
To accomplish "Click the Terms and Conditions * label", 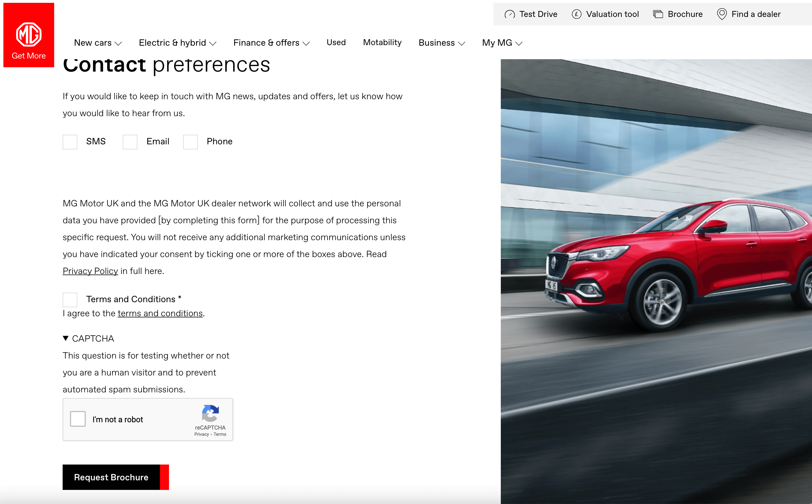I will [134, 299].
